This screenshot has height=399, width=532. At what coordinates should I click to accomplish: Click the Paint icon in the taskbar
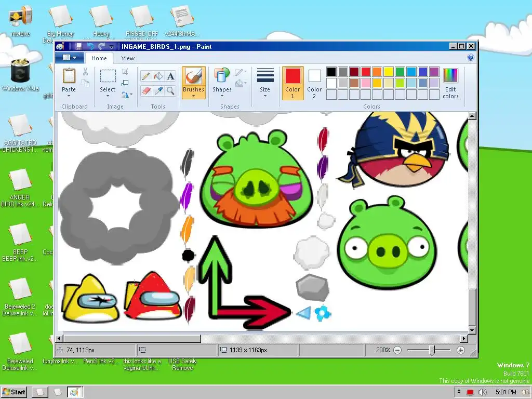click(74, 392)
